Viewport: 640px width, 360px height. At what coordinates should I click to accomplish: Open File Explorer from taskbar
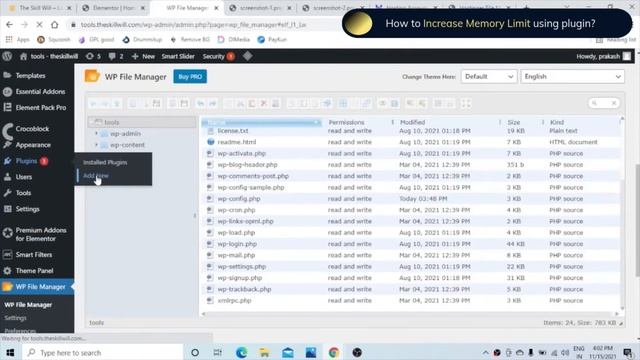pos(264,353)
